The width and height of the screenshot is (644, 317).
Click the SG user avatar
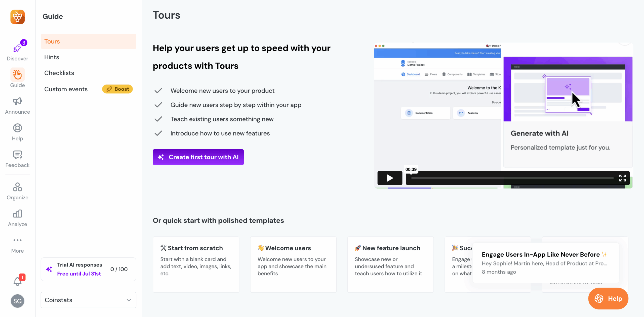17,301
